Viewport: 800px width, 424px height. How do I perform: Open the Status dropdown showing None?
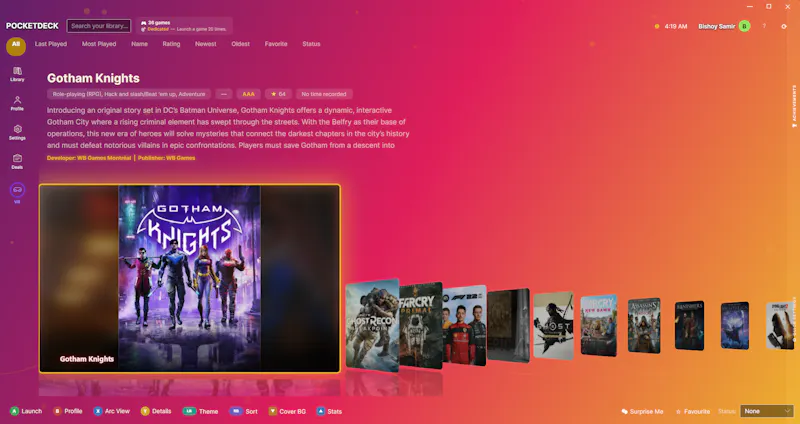767,411
